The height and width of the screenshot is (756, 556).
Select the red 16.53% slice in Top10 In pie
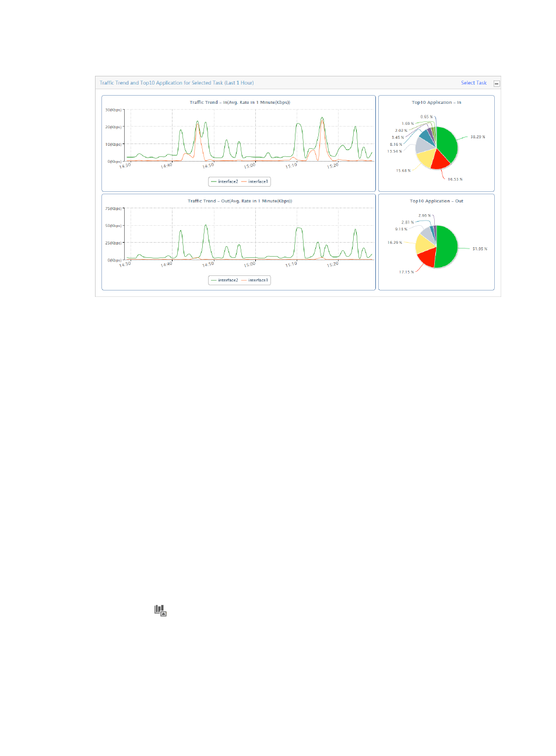coord(439,160)
